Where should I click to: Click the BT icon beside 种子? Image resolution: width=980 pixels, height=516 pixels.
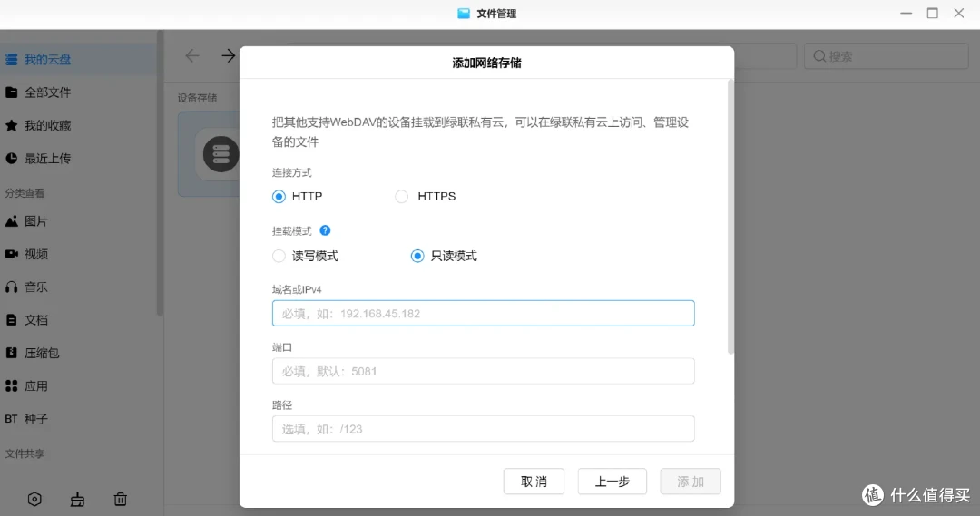(x=11, y=419)
